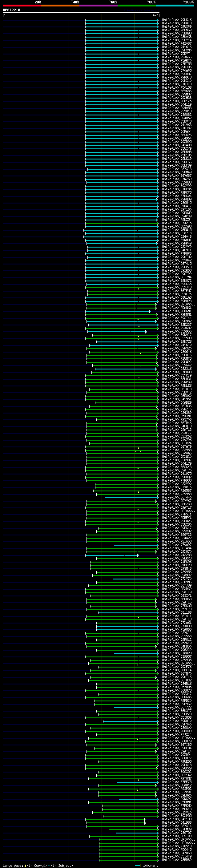Select the UniRef100_P47863 label

pyautogui.click(x=177, y=853)
